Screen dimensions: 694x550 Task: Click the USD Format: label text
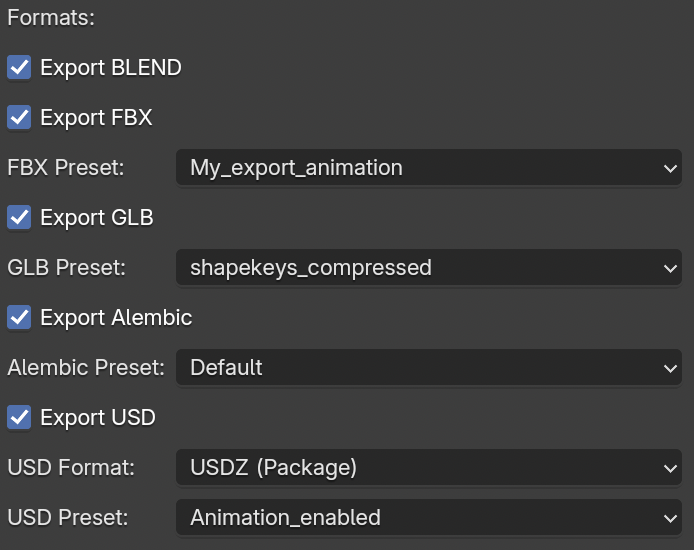point(71,468)
